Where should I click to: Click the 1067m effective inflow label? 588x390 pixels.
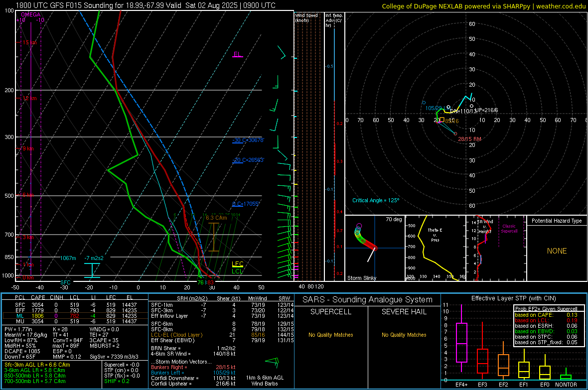pos(68,258)
